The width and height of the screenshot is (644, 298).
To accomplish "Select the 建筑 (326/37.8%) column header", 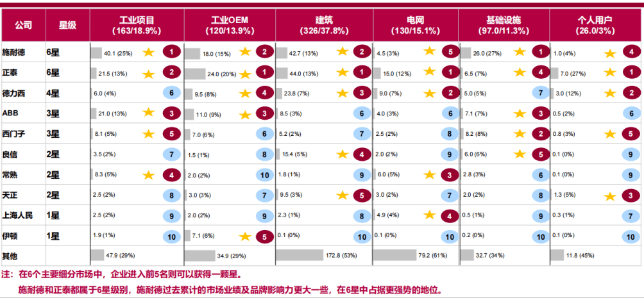I will point(324,25).
